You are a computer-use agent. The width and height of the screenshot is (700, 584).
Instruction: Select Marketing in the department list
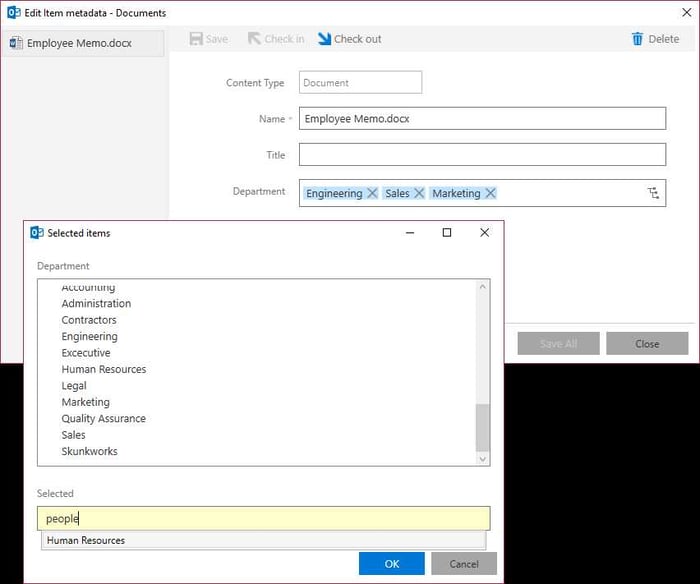pos(85,402)
